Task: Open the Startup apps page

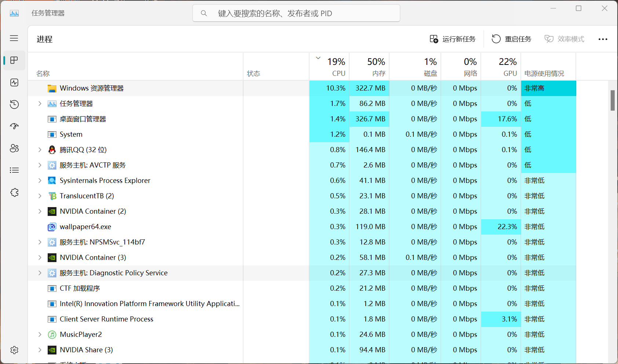Action: [x=14, y=126]
